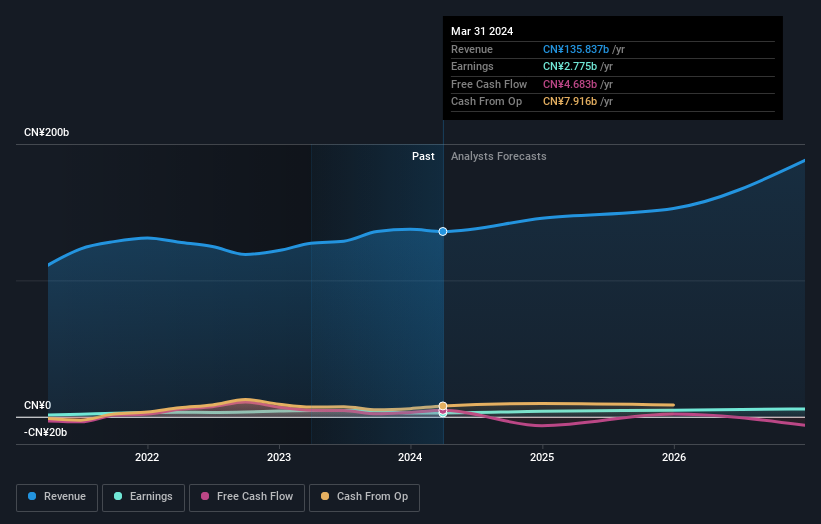The height and width of the screenshot is (524, 821).
Task: Click the 2022 x-axis label
Action: pyautogui.click(x=147, y=458)
